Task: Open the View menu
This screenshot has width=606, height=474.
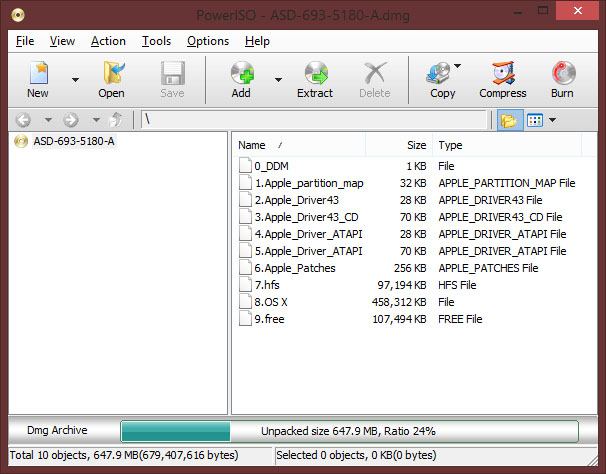Action: pyautogui.click(x=62, y=41)
